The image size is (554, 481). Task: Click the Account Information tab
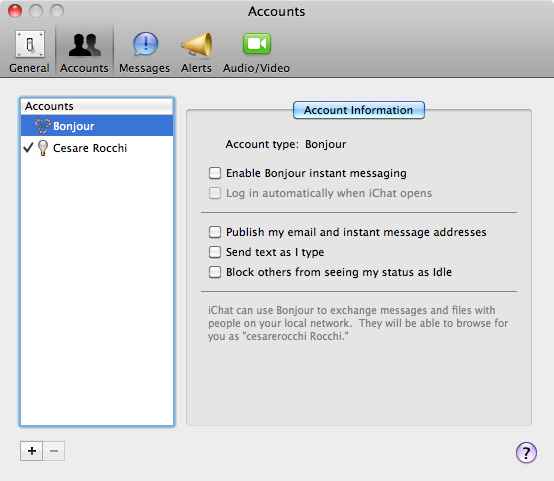point(359,110)
